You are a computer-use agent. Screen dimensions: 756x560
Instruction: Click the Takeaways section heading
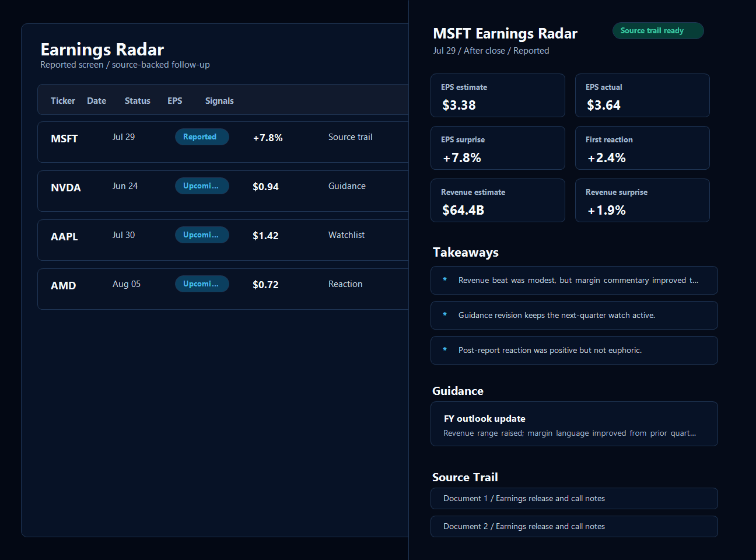[466, 252]
